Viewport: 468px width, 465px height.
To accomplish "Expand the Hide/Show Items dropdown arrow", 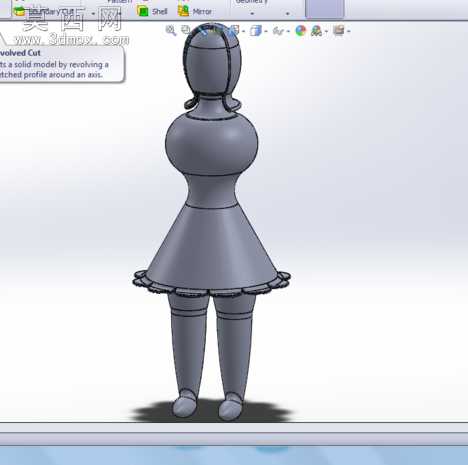I will 288,32.
